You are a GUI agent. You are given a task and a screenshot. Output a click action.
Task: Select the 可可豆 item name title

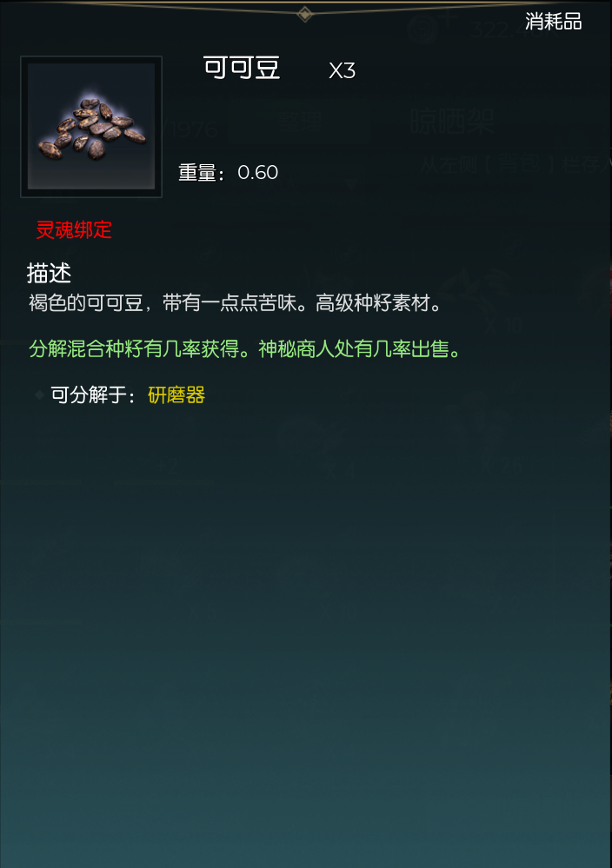click(242, 68)
